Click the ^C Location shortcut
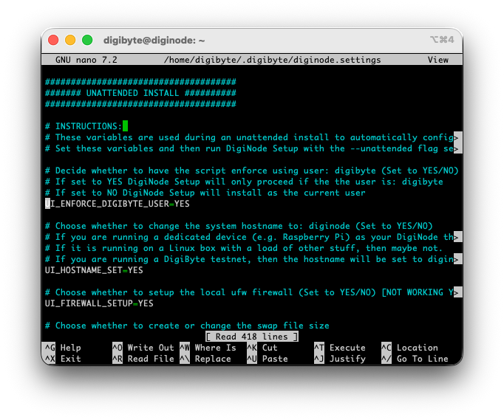Viewport: 504px width, 420px height. (409, 348)
